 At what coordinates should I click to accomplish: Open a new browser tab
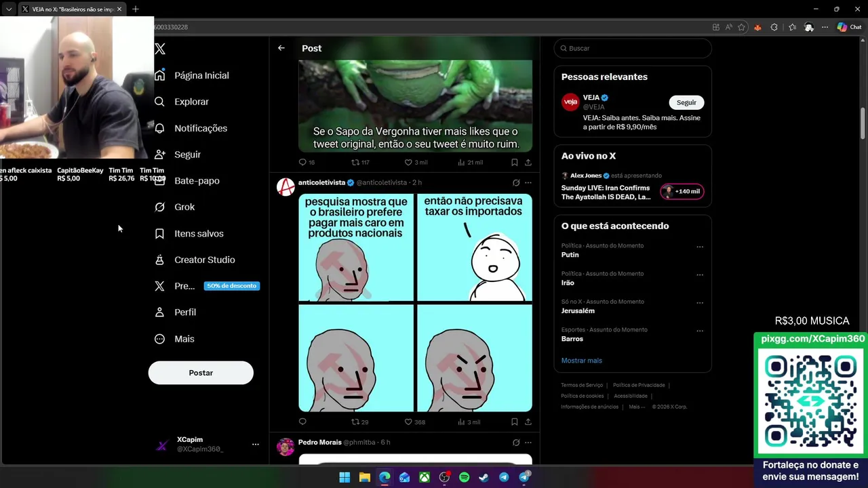tap(136, 9)
